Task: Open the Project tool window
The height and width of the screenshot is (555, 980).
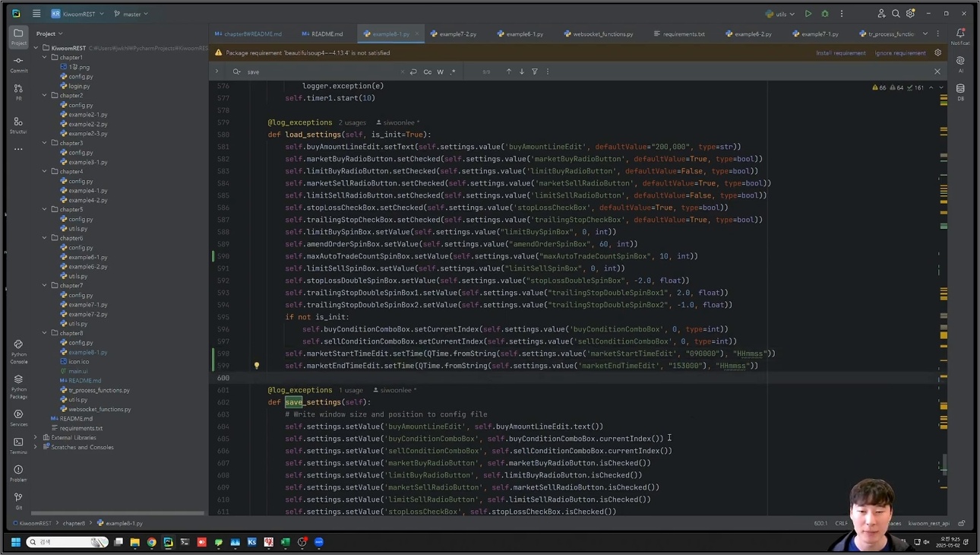Action: click(x=18, y=36)
